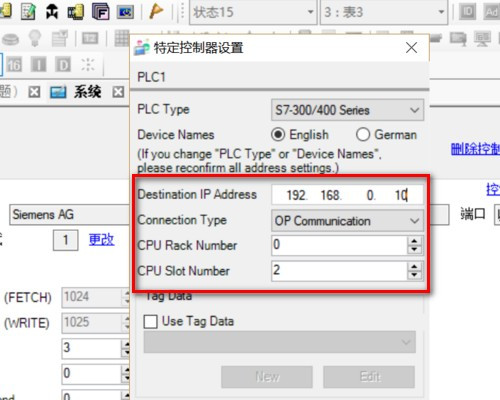Click the 删除控制 link on the right
Image resolution: width=500 pixels, height=400 pixels.
(x=475, y=149)
